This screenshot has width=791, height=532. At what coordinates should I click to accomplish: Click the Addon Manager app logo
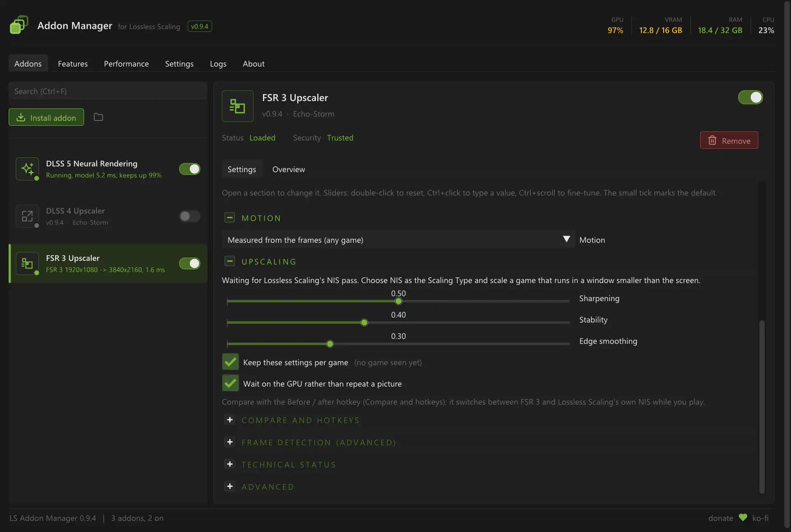pyautogui.click(x=19, y=25)
